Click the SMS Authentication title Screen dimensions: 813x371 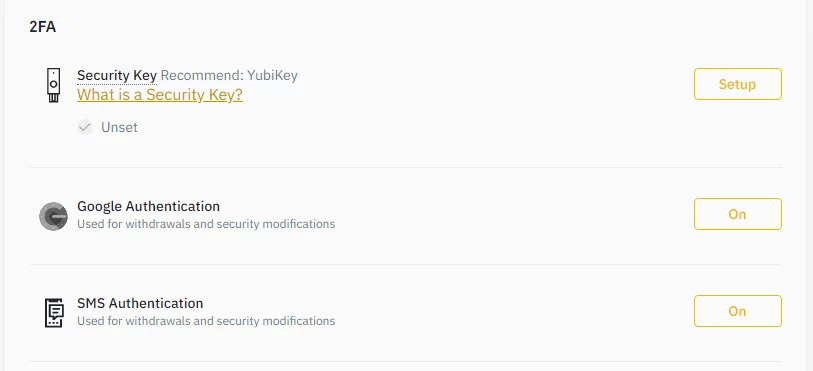[140, 303]
